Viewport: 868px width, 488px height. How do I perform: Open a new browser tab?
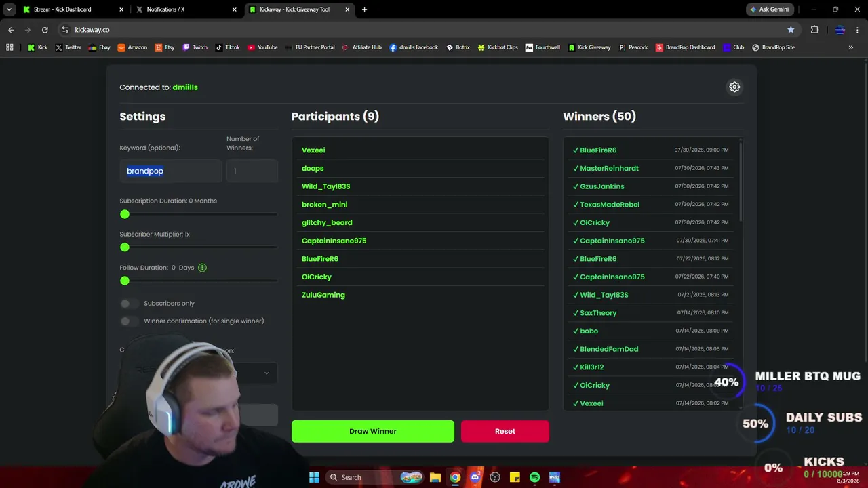click(x=364, y=9)
